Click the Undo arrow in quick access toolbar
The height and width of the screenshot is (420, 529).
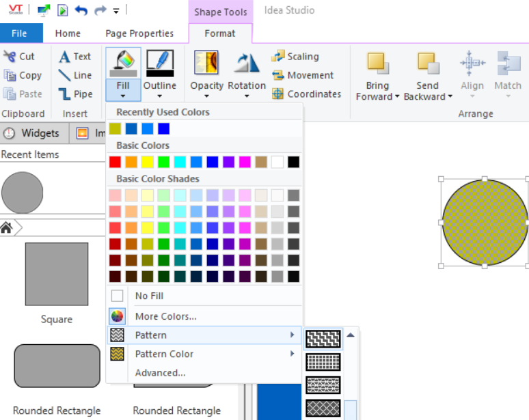81,10
